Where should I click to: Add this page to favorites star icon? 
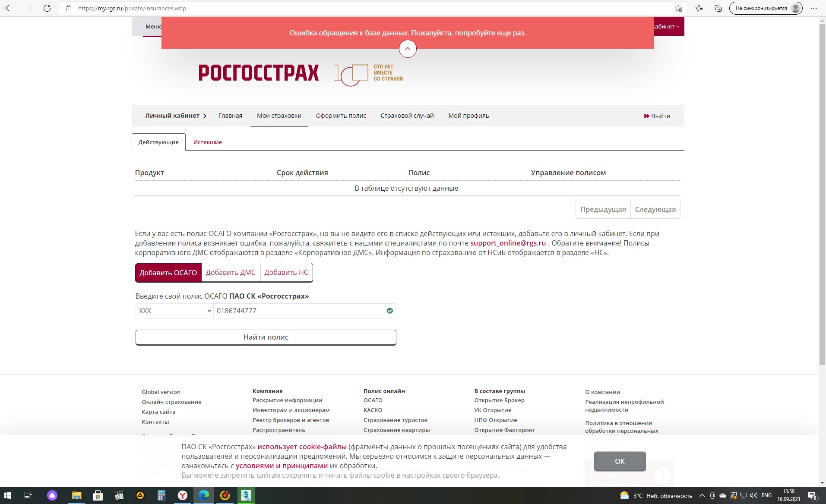(678, 8)
